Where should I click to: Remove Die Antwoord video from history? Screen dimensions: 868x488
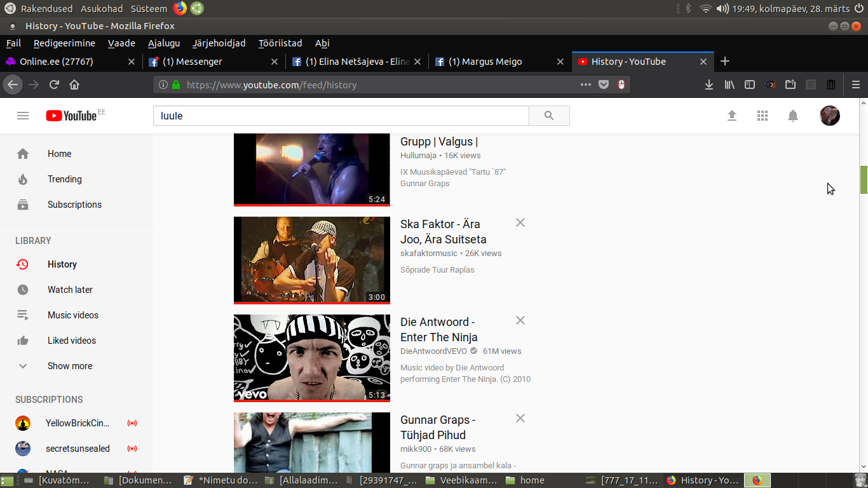[520, 320]
